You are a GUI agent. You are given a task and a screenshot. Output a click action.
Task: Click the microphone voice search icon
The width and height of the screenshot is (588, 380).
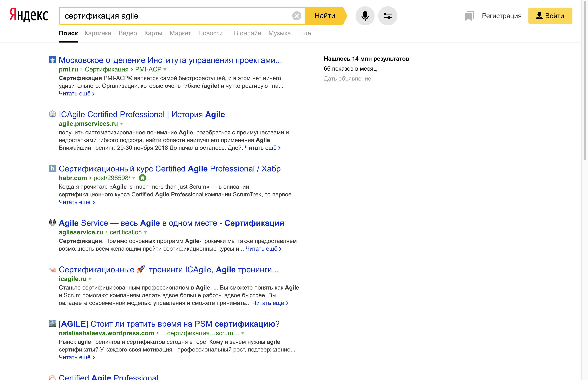(365, 16)
